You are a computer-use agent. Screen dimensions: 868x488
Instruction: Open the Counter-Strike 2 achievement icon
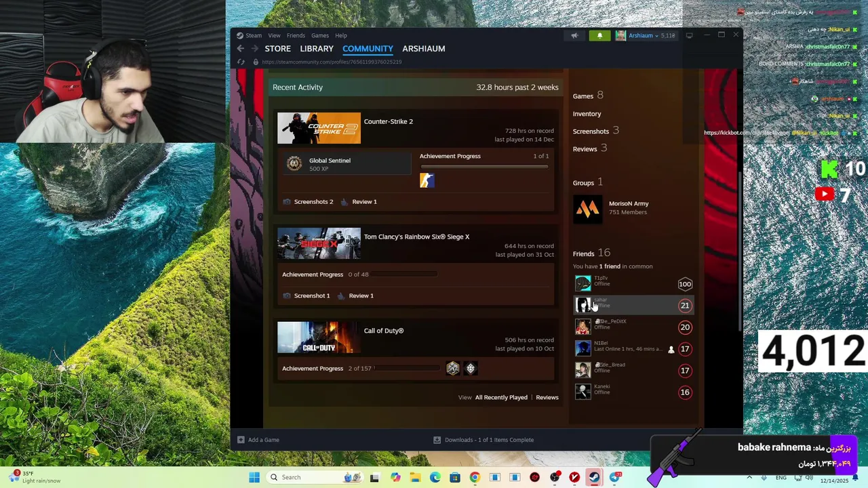pos(427,180)
